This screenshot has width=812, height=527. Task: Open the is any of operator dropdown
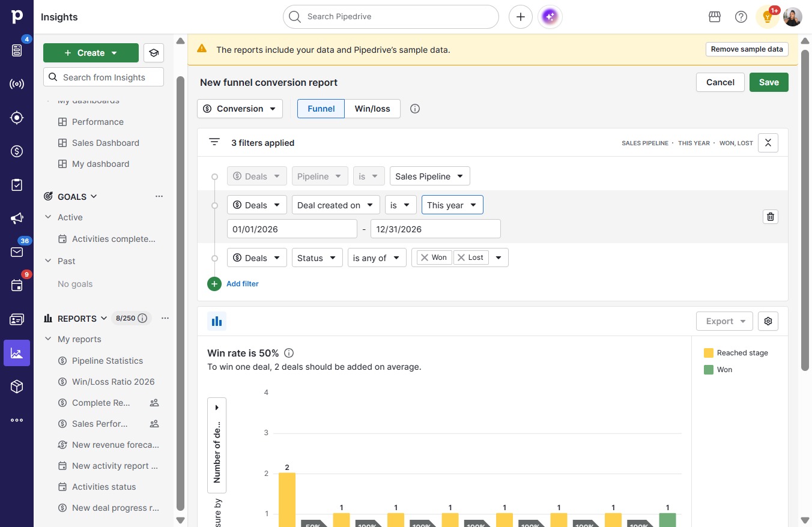point(377,258)
